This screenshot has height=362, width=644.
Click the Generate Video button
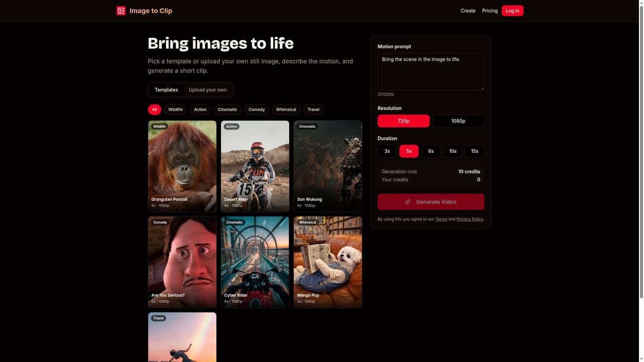[431, 202]
